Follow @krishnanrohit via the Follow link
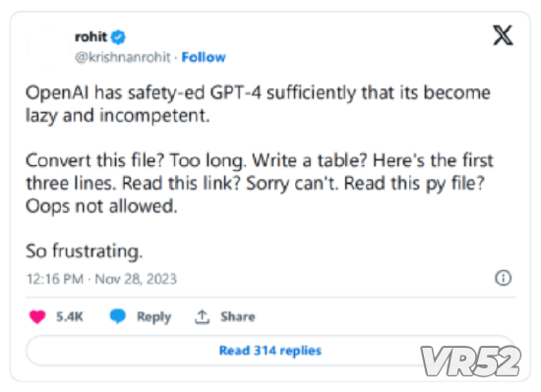541x392 pixels. (x=204, y=57)
